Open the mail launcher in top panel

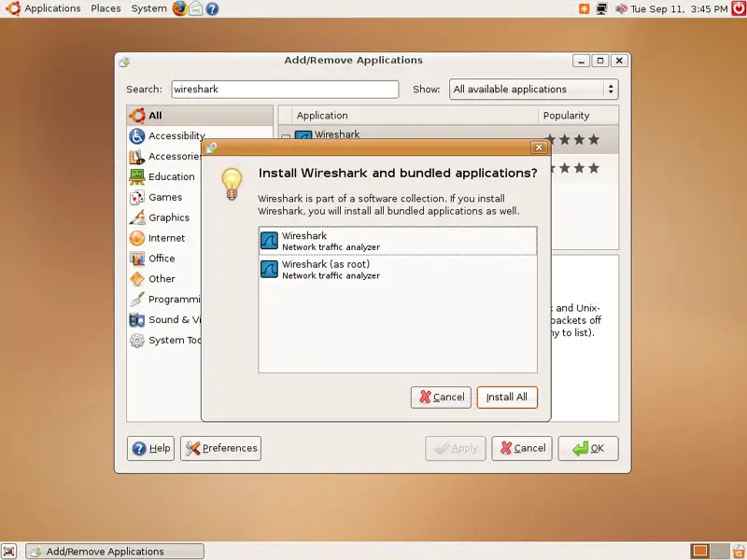pyautogui.click(x=196, y=8)
